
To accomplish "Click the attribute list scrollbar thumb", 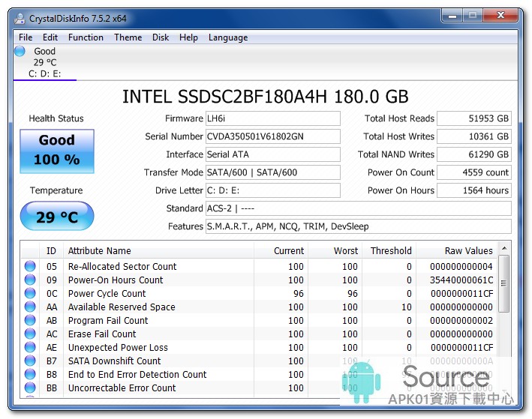I will point(504,283).
